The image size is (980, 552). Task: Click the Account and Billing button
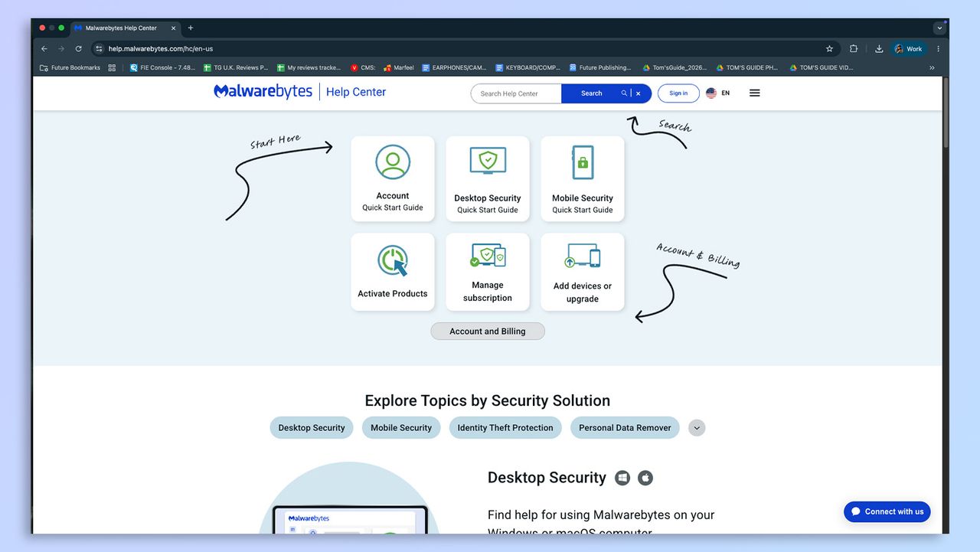click(x=488, y=332)
